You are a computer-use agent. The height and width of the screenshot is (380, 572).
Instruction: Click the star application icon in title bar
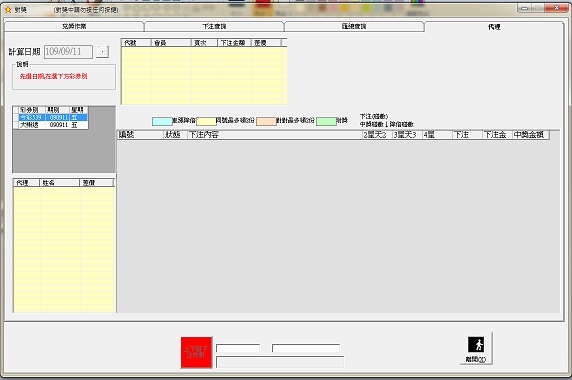coord(8,10)
